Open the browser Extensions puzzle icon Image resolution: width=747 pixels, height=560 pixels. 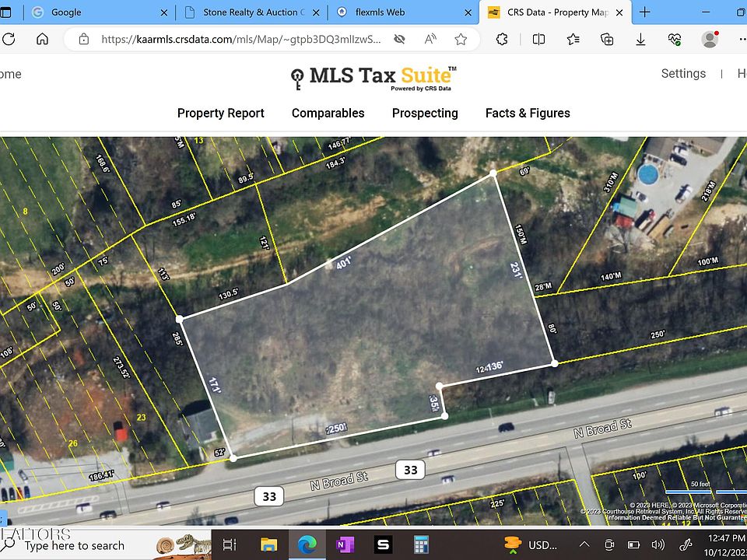pos(502,39)
